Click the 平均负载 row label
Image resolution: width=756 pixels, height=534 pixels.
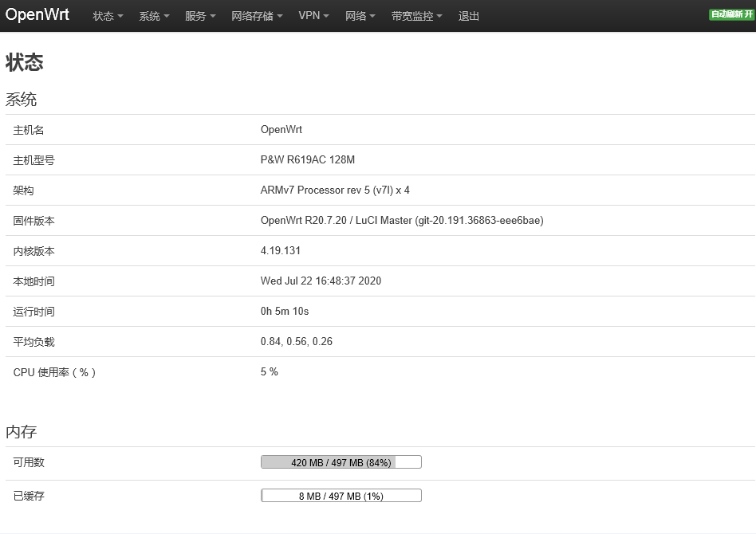click(x=33, y=342)
